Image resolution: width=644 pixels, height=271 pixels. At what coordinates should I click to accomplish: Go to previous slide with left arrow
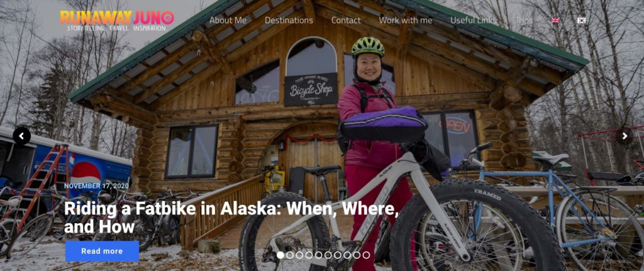point(22,136)
